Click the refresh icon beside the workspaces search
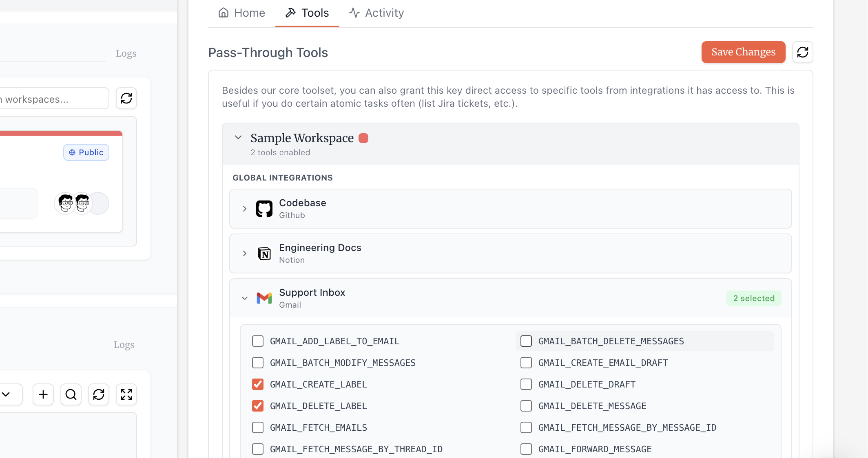 (x=126, y=98)
